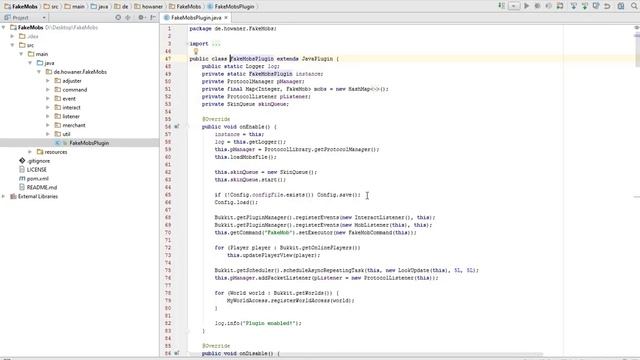Click override gutter icon beside onEnable
The image size is (640, 360).
click(x=177, y=127)
